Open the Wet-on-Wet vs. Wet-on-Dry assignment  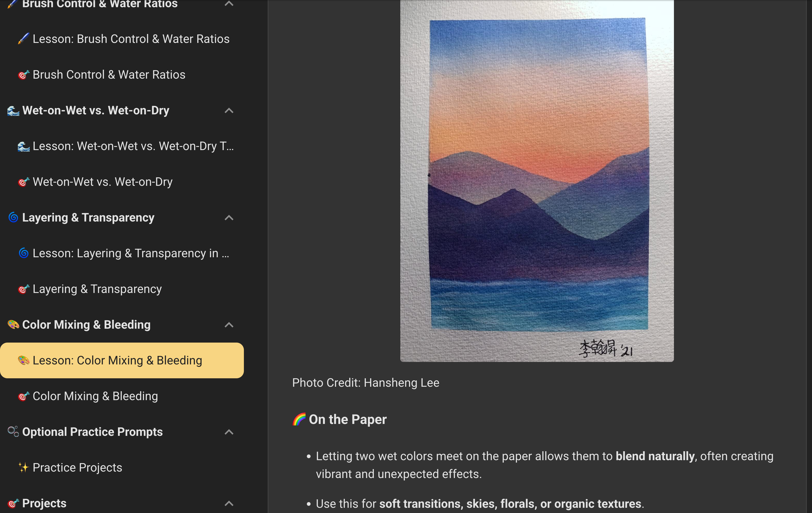click(103, 182)
